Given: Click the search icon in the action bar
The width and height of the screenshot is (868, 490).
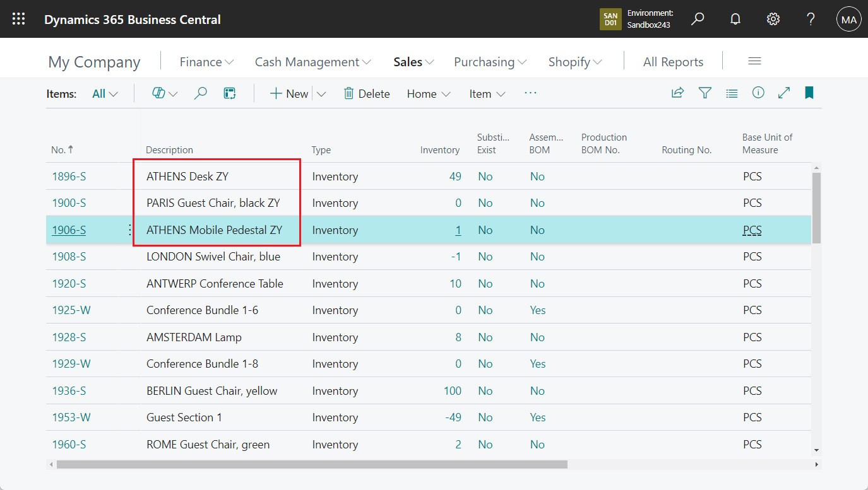Looking at the screenshot, I should (x=200, y=93).
